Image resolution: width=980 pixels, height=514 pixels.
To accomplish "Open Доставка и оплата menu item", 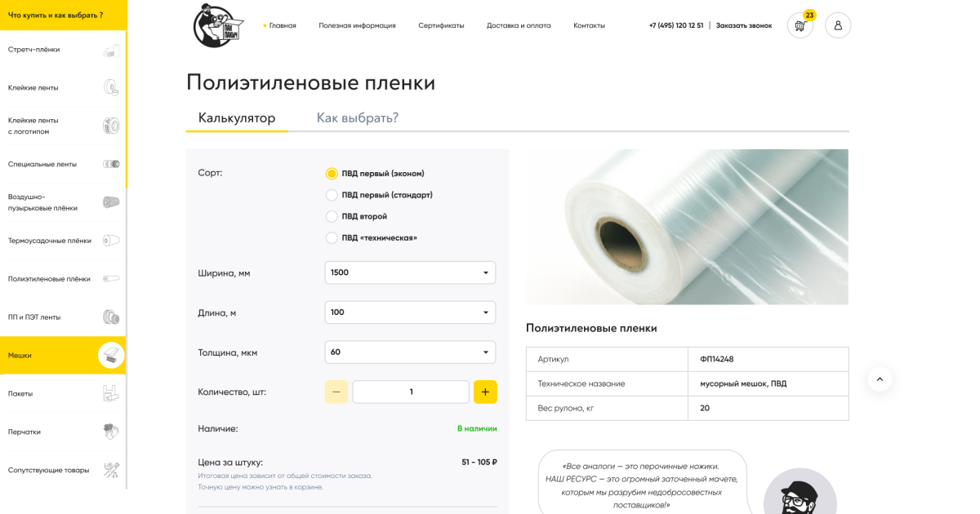I will click(519, 25).
